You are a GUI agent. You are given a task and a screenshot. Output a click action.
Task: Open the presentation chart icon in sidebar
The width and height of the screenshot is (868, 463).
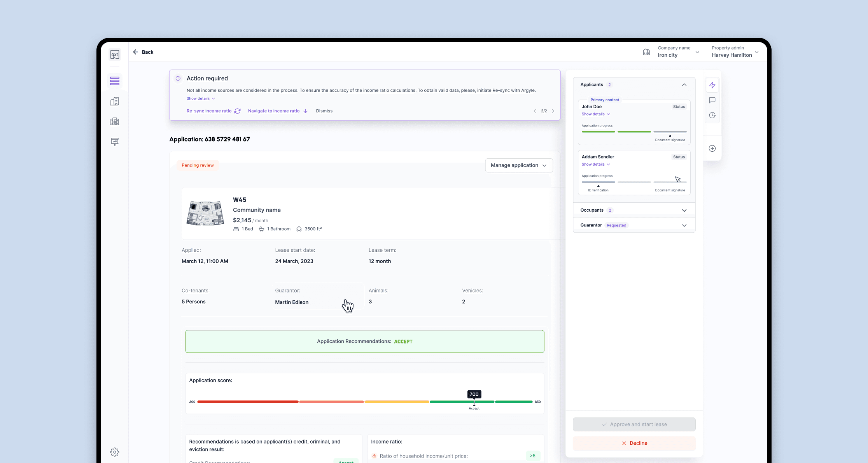pyautogui.click(x=115, y=142)
